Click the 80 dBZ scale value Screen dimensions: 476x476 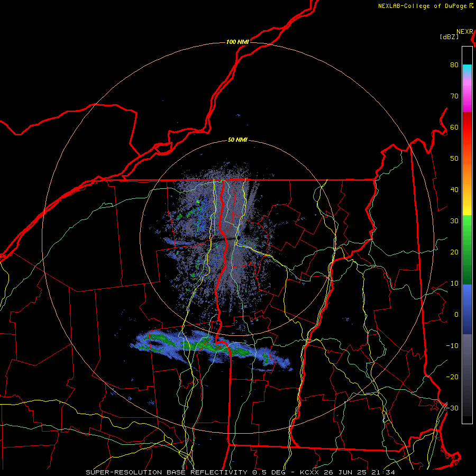(x=454, y=65)
